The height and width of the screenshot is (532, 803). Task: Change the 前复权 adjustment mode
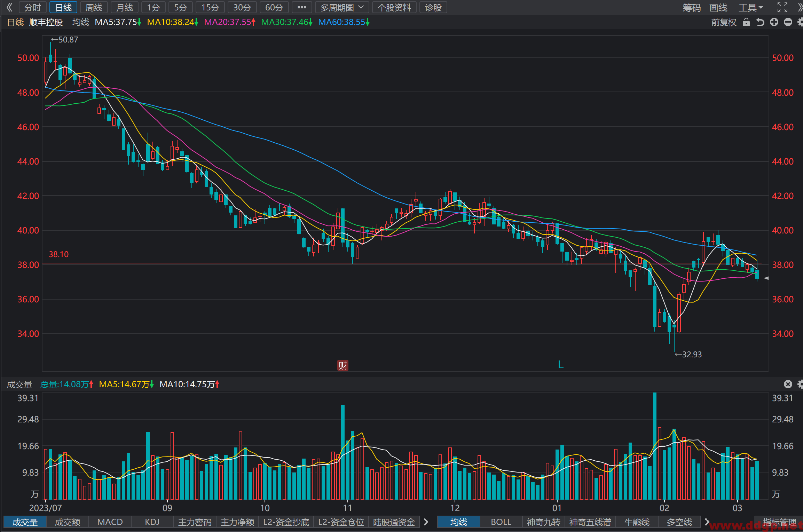(724, 22)
